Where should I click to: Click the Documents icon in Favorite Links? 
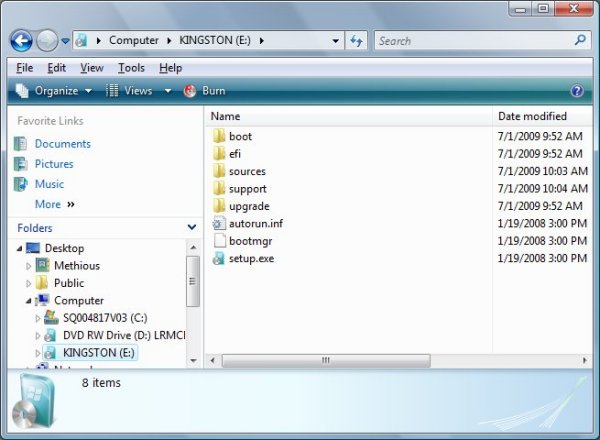click(x=20, y=144)
